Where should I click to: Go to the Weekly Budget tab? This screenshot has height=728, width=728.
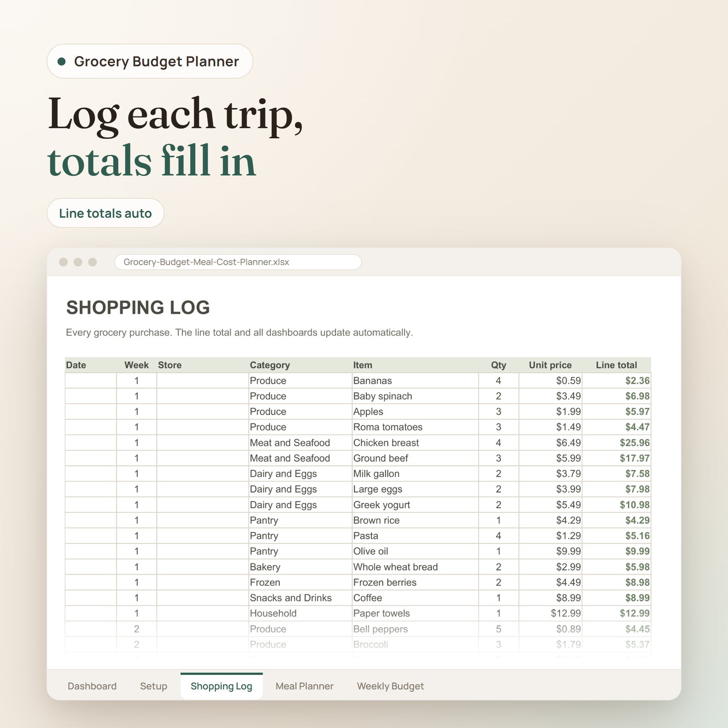tap(390, 686)
